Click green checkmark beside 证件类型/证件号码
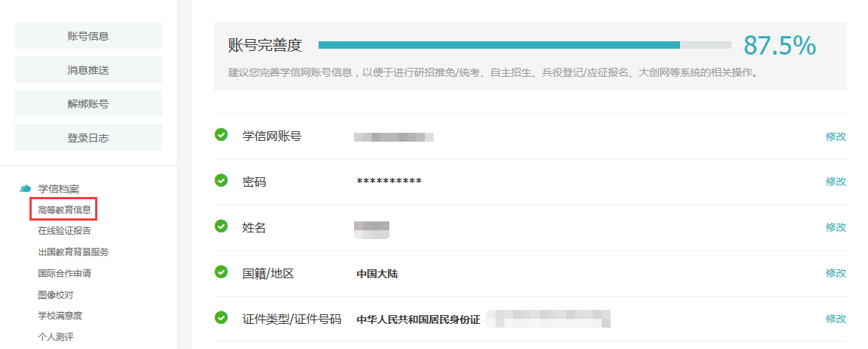Screen dimensions: 868x349 (221, 318)
